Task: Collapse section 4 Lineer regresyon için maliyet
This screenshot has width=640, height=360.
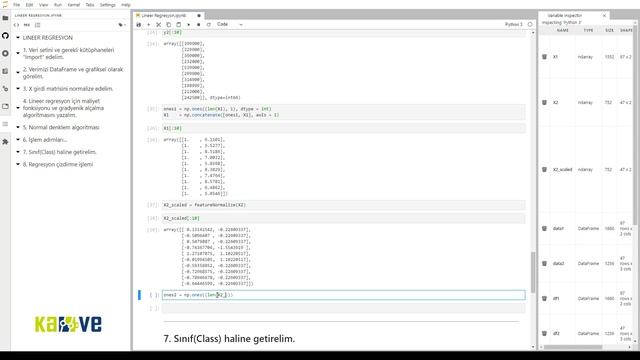Action: click(x=18, y=108)
